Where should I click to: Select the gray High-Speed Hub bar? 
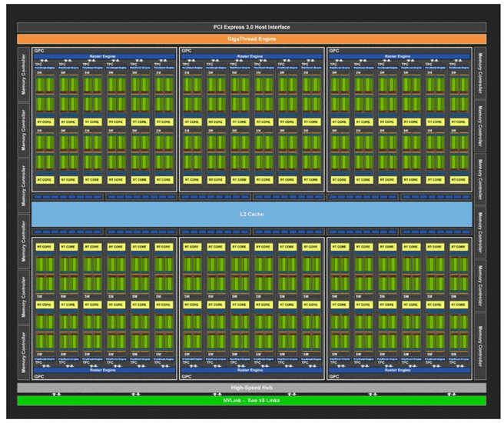[252, 388]
